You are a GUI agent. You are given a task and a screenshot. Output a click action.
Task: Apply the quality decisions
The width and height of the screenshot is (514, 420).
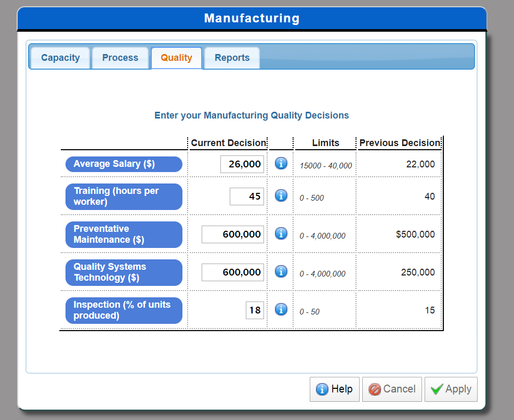point(451,389)
